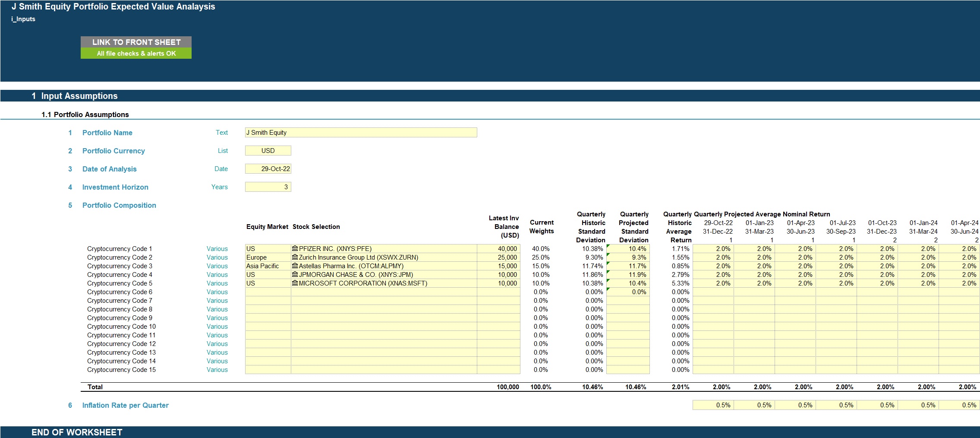Image resolution: width=980 pixels, height=438 pixels.
Task: Select the balance cell showing 25,000
Action: point(498,257)
